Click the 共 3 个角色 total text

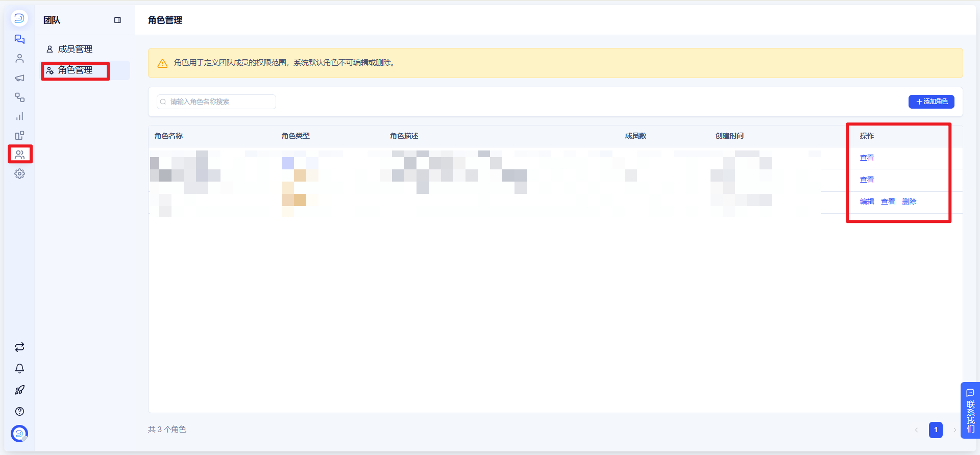pos(167,429)
